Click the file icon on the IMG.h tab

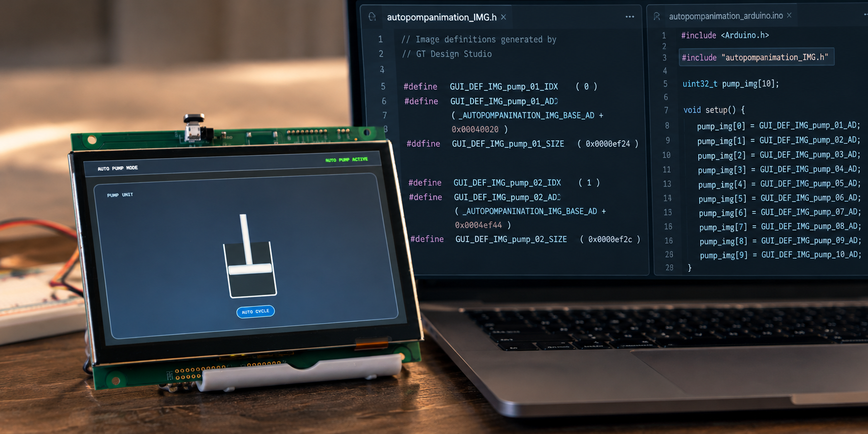click(x=372, y=17)
